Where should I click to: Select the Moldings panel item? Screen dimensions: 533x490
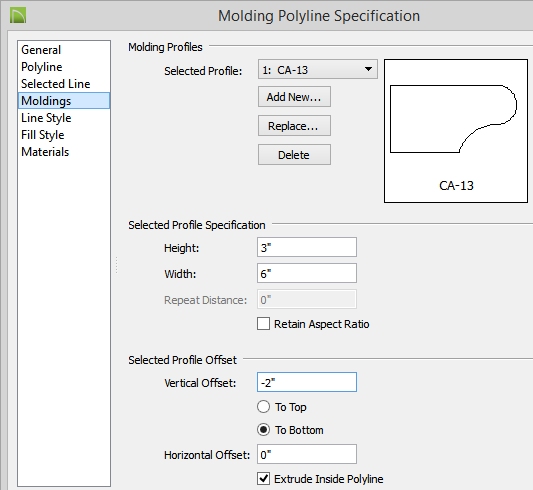tap(64, 101)
